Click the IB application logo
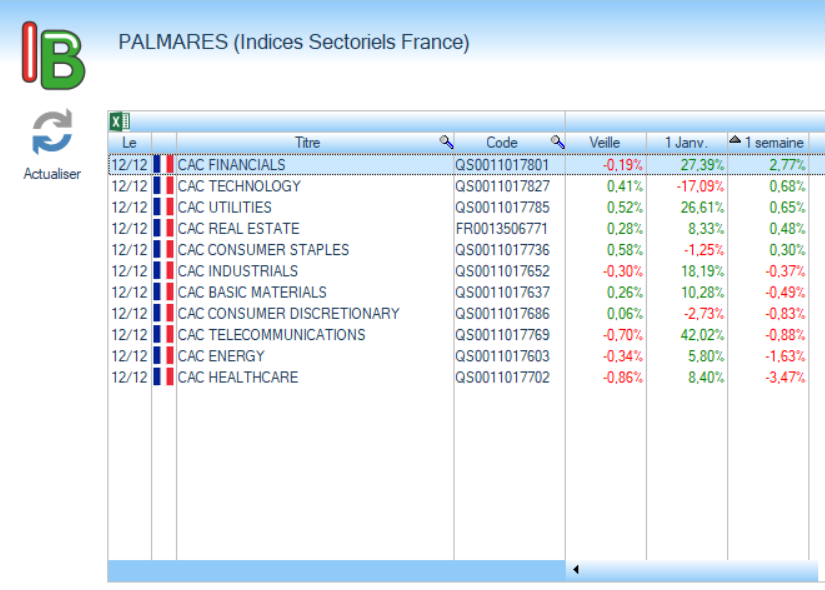Viewport: 825px width, 590px height. tap(54, 57)
